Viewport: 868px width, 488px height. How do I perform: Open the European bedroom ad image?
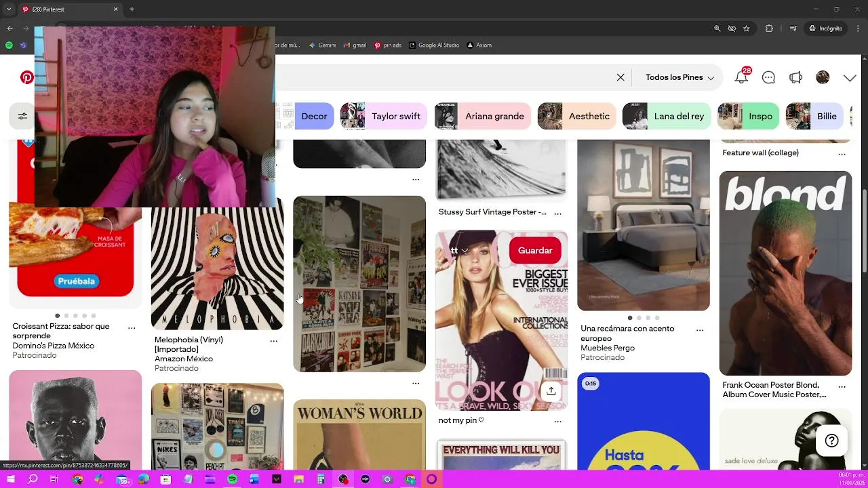pos(644,226)
